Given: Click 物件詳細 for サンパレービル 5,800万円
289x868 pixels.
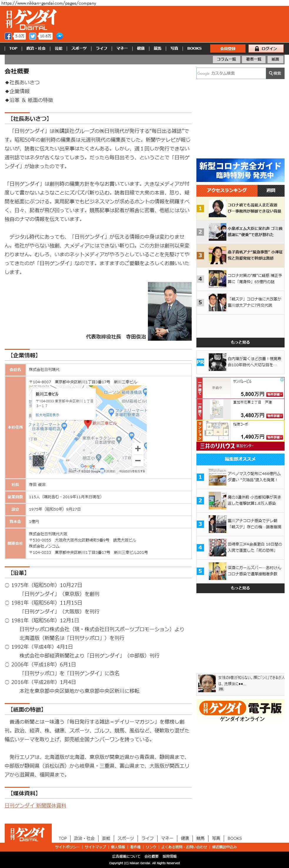Looking at the screenshot, I should pos(275,394).
